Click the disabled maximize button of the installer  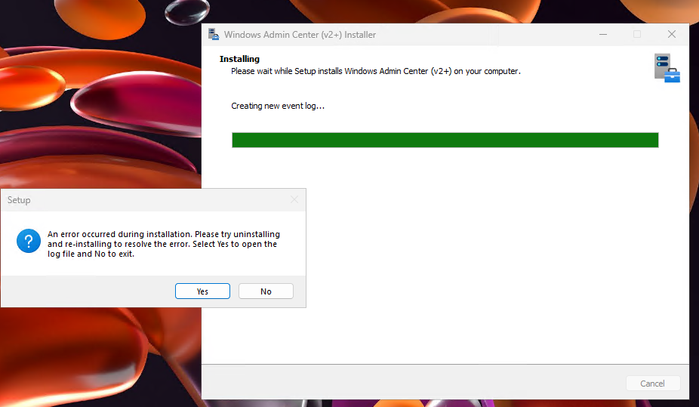pos(637,34)
